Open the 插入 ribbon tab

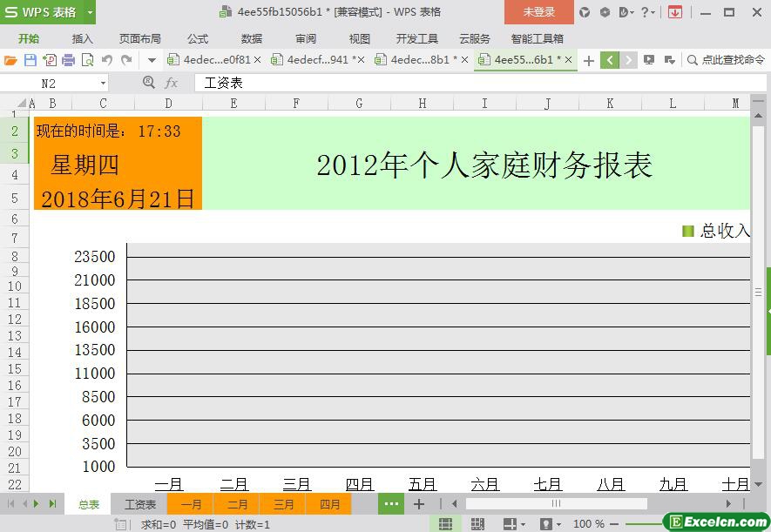click(x=82, y=39)
